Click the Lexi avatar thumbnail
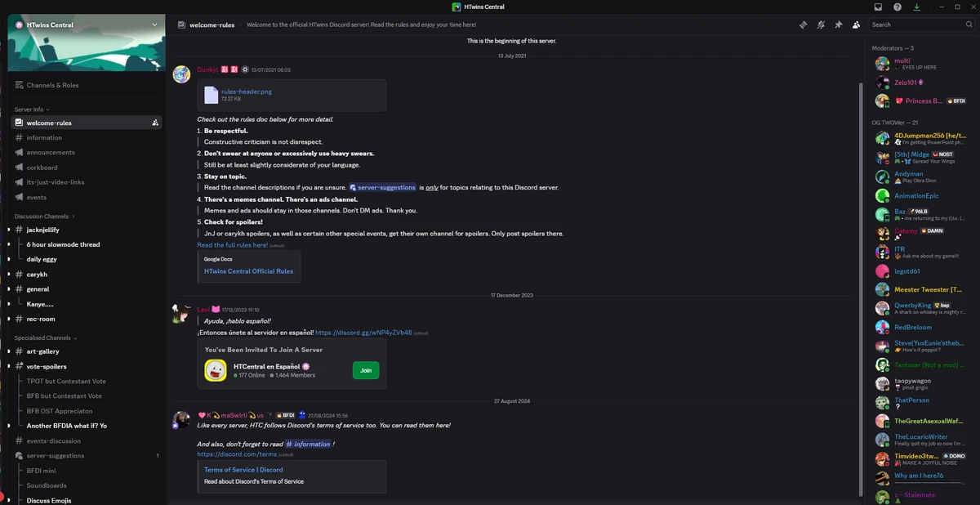This screenshot has width=980, height=505. pyautogui.click(x=181, y=313)
